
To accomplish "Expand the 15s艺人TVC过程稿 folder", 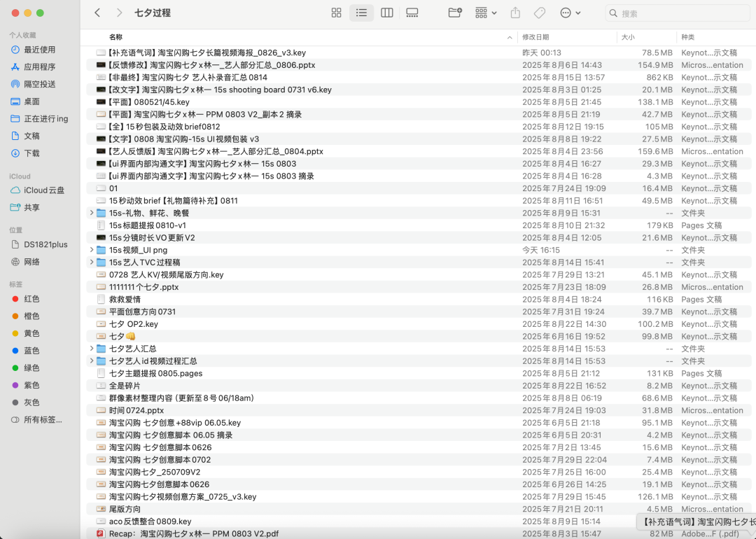I will pyautogui.click(x=92, y=262).
